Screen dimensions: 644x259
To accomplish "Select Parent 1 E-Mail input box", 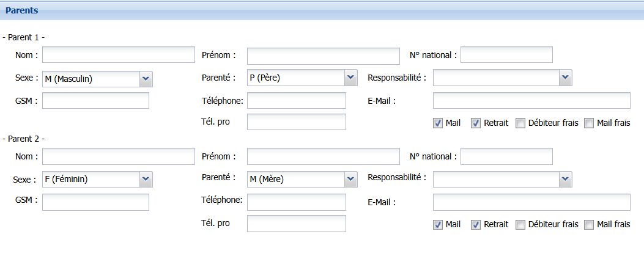I will click(x=531, y=101).
